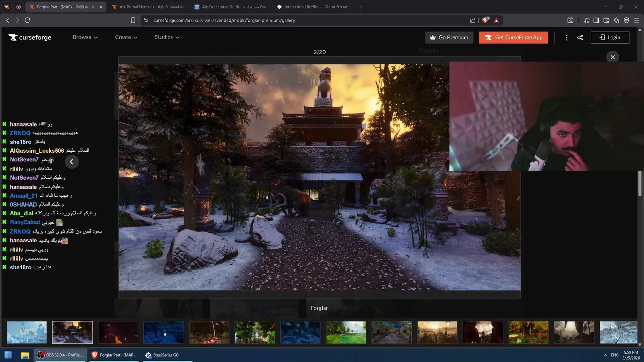Viewport: 644px width, 362px height.
Task: Open the first icy-blue gallery thumbnail
Action: pos(27,332)
